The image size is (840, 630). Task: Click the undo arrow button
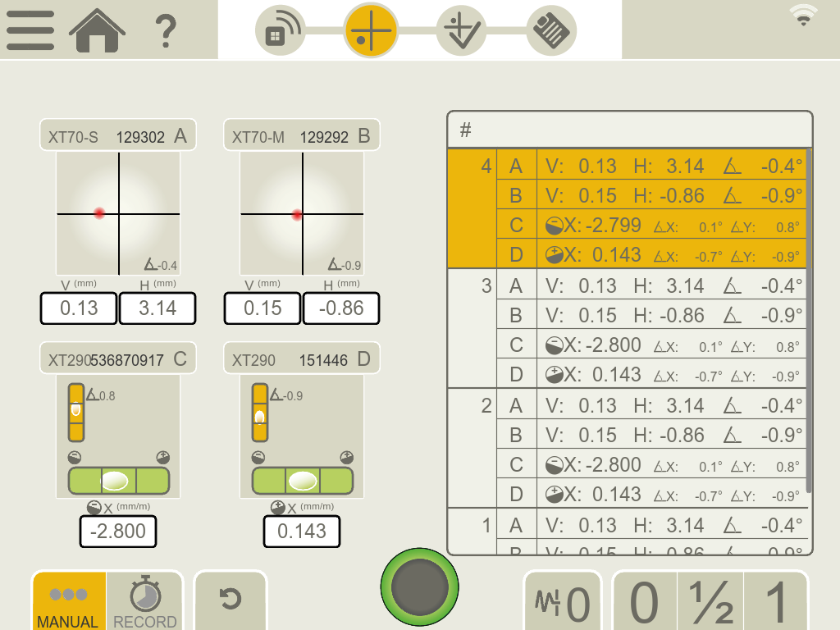tap(231, 600)
